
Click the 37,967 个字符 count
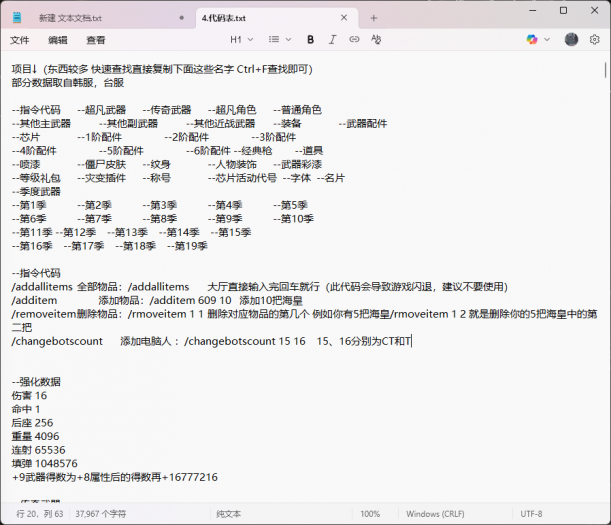101,514
